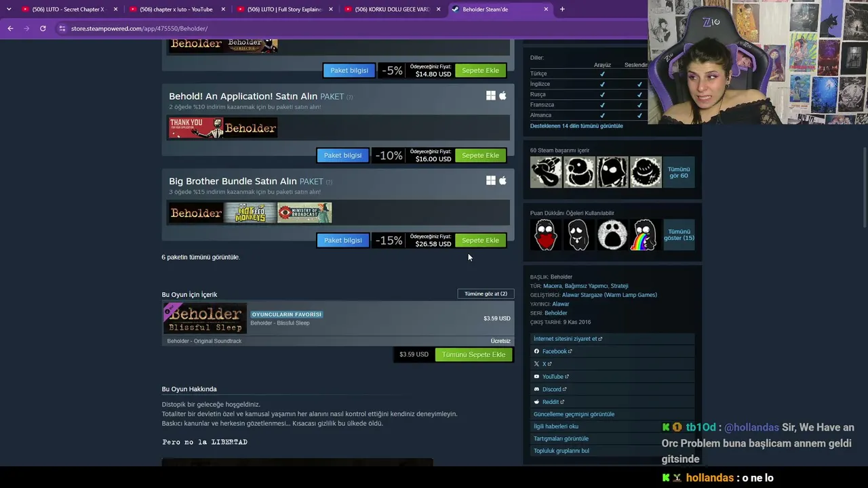Close the Beholder Steam'de tab

[x=546, y=9]
